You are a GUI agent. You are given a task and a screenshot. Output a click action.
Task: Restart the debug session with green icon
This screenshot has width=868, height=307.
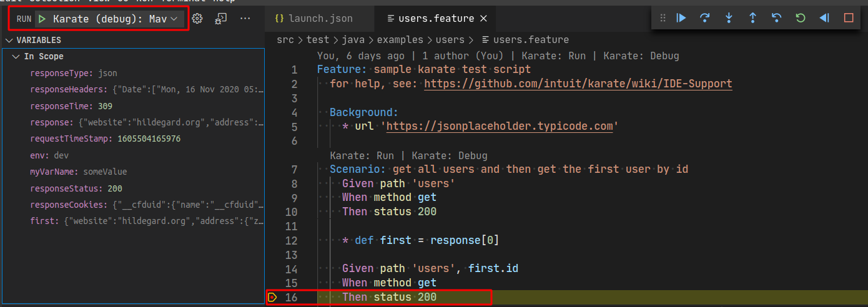(800, 18)
